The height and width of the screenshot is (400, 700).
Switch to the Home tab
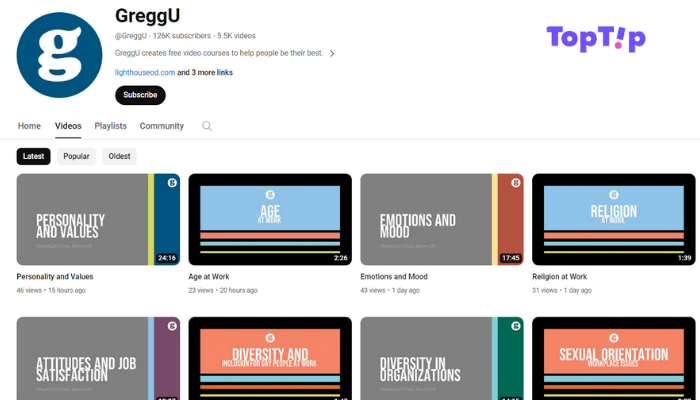click(x=29, y=126)
